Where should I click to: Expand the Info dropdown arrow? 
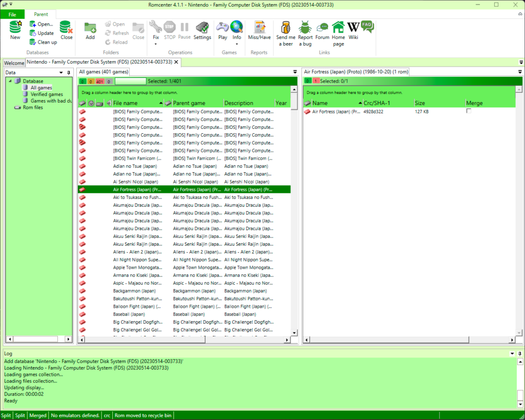[x=237, y=44]
